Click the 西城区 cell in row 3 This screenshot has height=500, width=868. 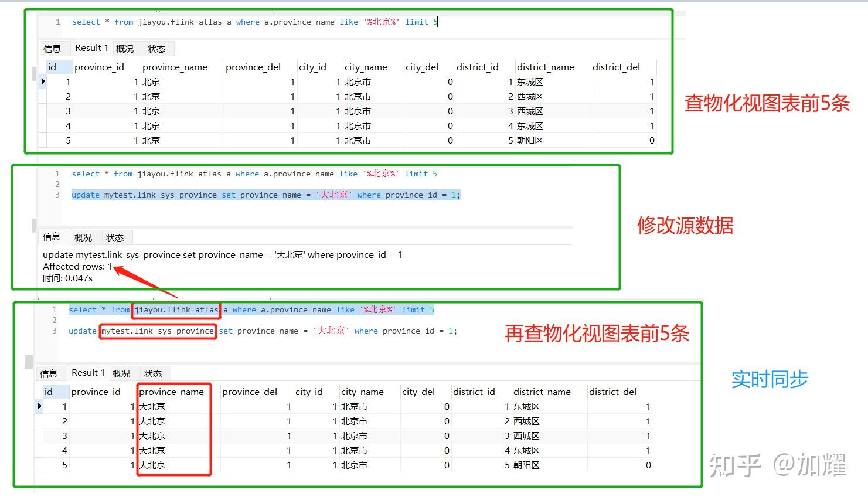529,111
